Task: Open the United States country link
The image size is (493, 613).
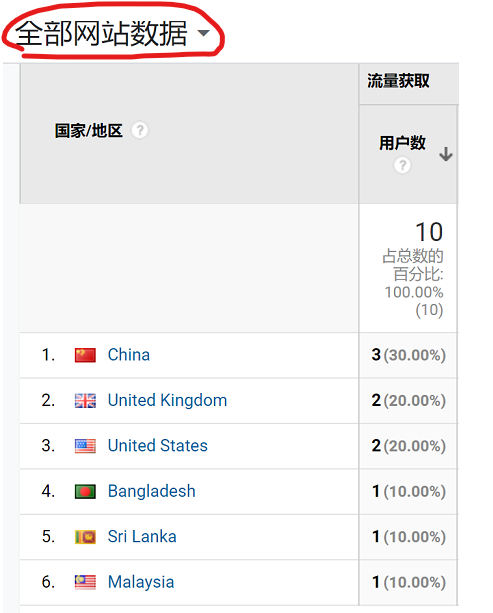Action: 158,446
